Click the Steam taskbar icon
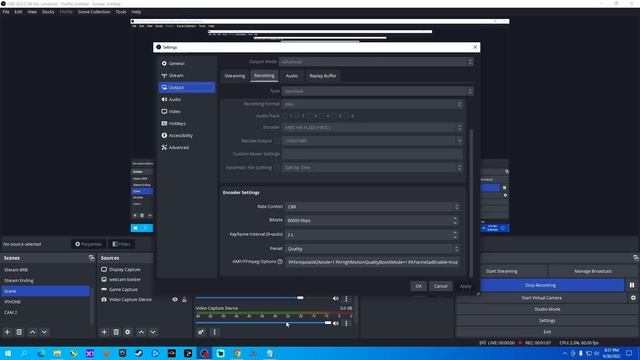This screenshot has height=360, width=640. click(139, 353)
